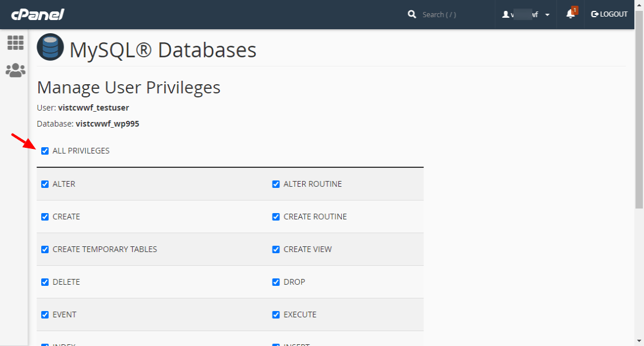This screenshot has width=644, height=346.
Task: Expand the user account dropdown arrow
Action: (x=547, y=15)
